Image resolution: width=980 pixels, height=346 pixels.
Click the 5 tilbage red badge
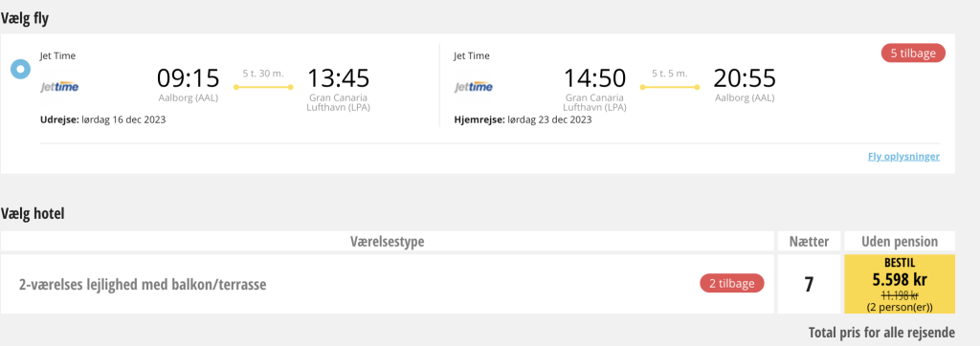click(x=913, y=54)
